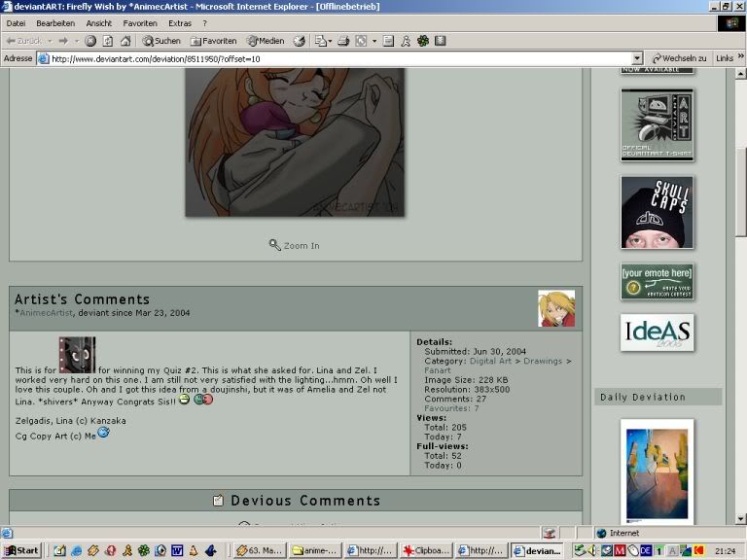Image resolution: width=747 pixels, height=560 pixels.
Task: Click the Refresh page icon
Action: [108, 41]
